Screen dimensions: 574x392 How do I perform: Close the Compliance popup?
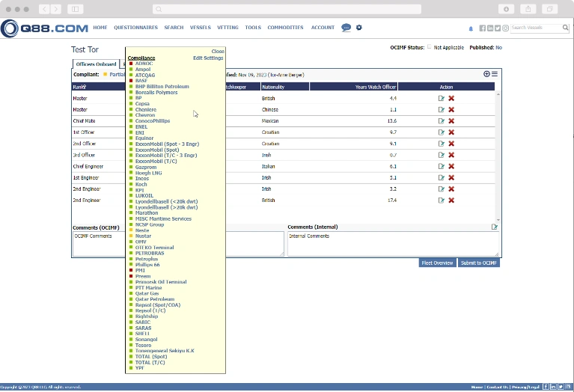coord(217,52)
